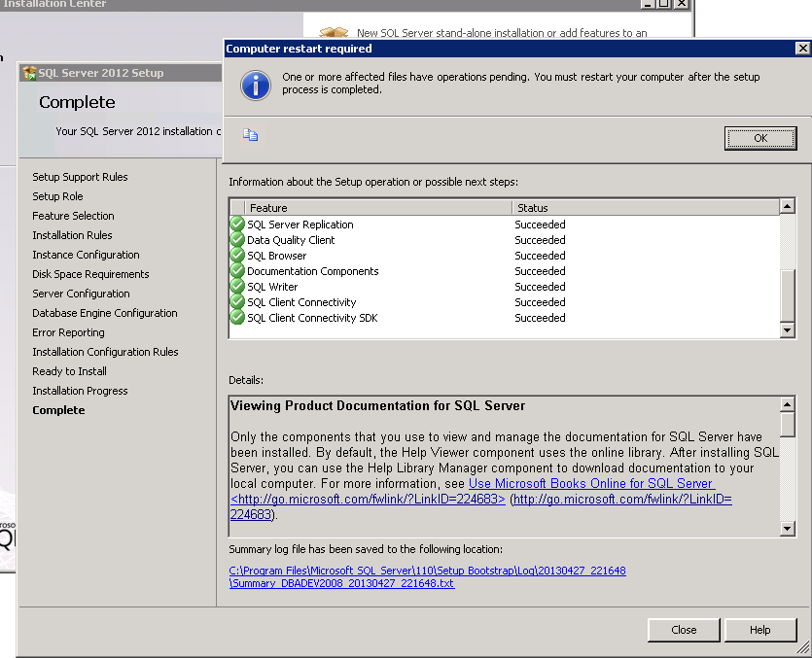812x658 pixels.
Task: Select the Data Quality Client feature row
Action: coord(505,240)
